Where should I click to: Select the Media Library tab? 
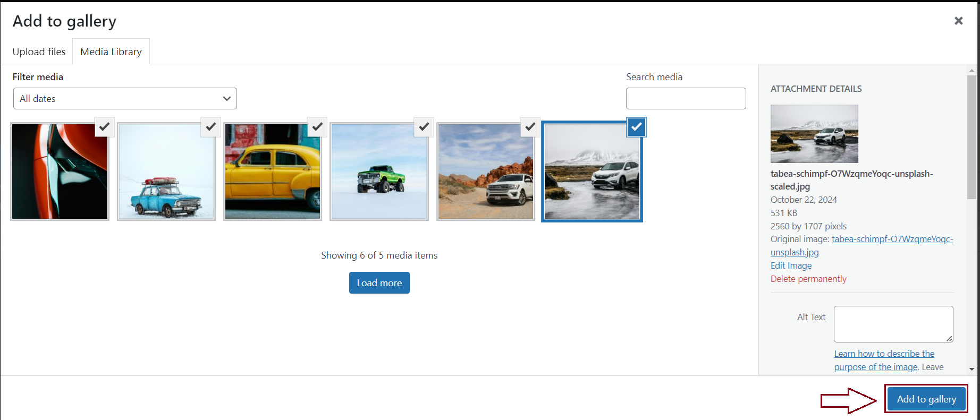[x=111, y=52]
